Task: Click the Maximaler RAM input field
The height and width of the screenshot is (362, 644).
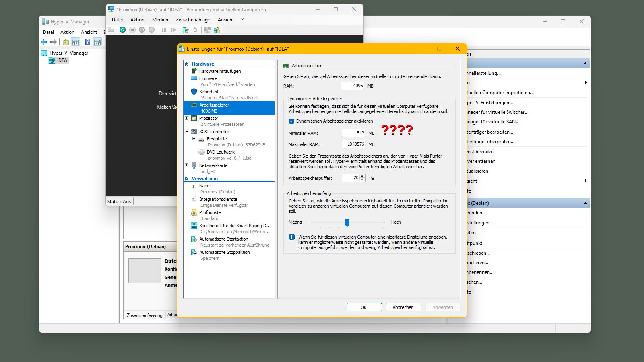Action: pyautogui.click(x=353, y=144)
